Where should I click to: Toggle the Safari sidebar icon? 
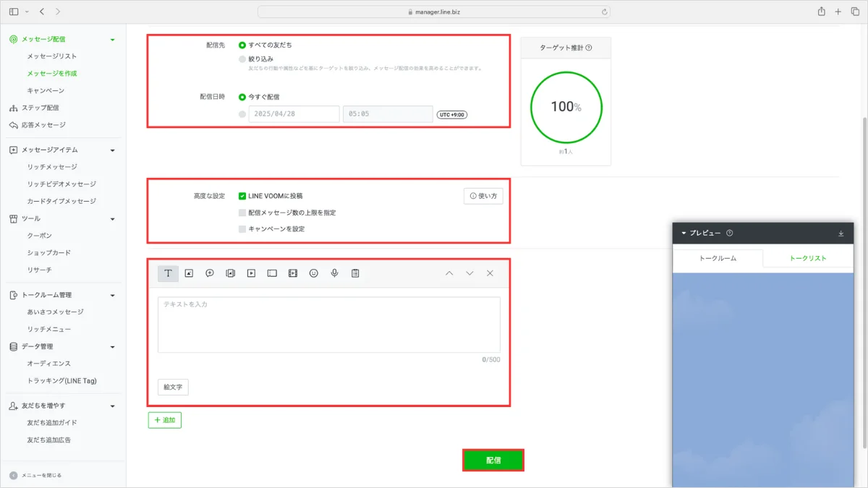point(14,12)
